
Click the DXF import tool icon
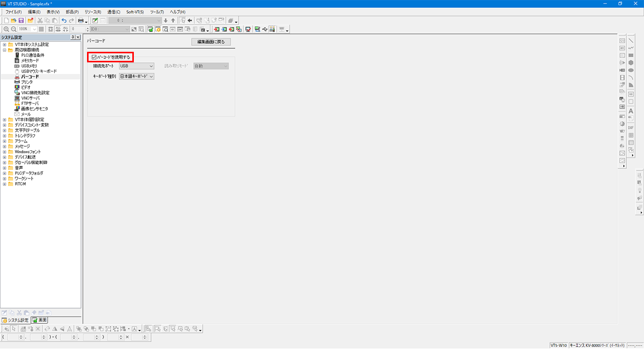[630, 128]
